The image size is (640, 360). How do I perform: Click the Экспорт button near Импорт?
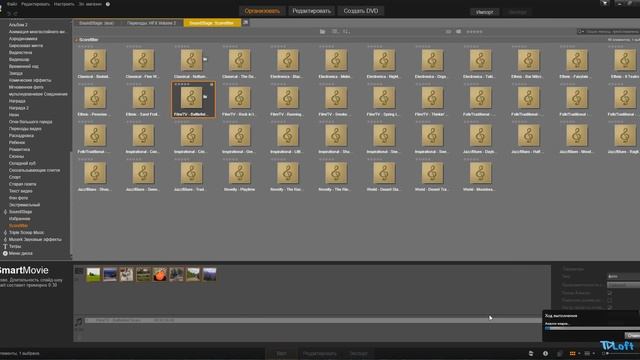pos(518,12)
